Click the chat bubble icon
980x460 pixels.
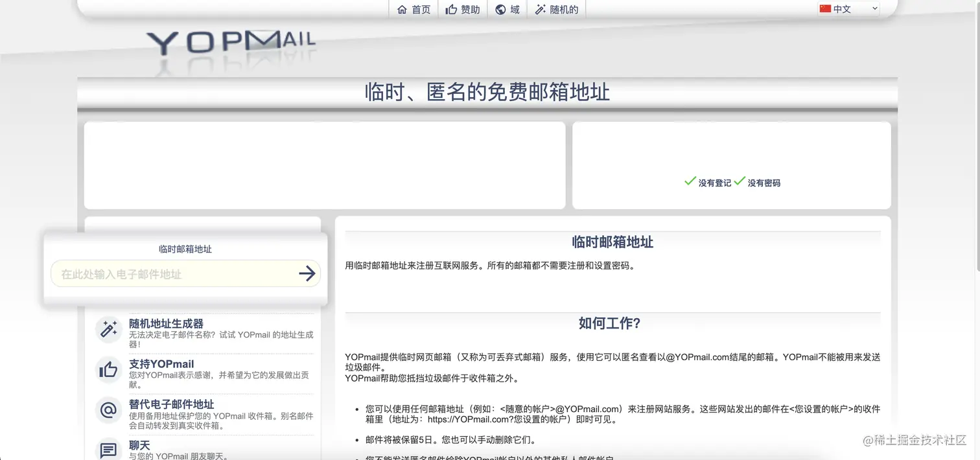point(109,450)
